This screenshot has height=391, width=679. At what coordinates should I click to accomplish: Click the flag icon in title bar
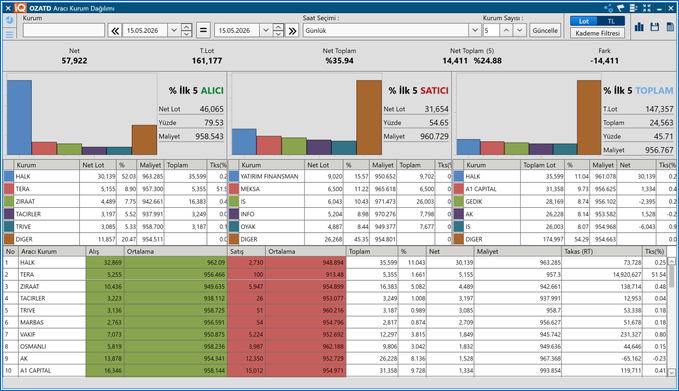pos(621,8)
